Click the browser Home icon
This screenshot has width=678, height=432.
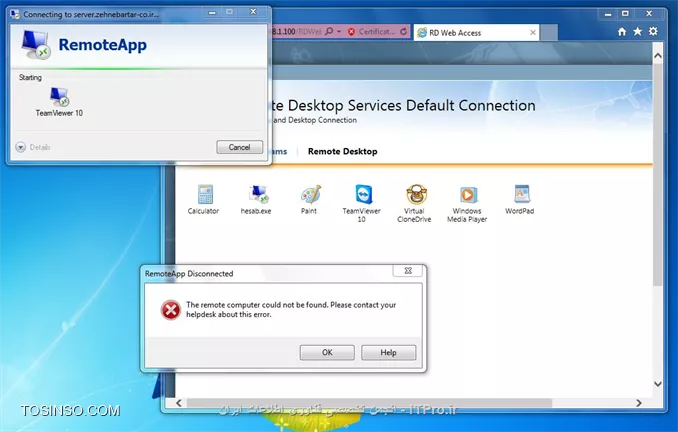click(x=622, y=32)
